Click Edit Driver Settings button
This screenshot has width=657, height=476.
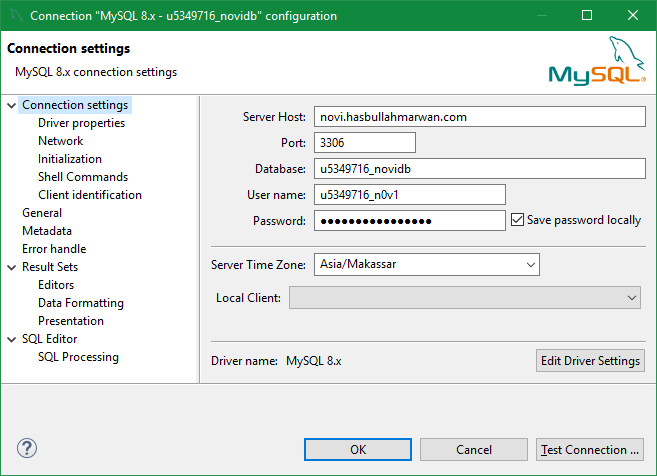tap(590, 361)
